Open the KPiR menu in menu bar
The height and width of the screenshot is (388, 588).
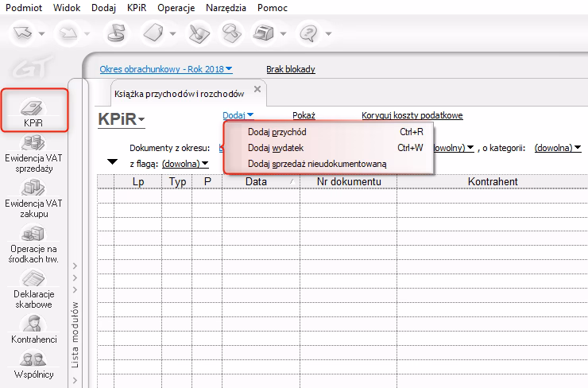[x=137, y=7]
